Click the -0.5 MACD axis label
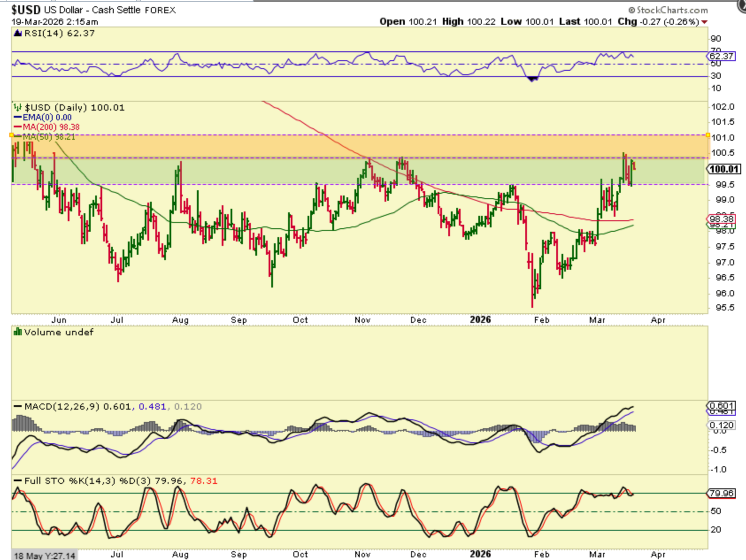The height and width of the screenshot is (560, 746). coord(719,450)
